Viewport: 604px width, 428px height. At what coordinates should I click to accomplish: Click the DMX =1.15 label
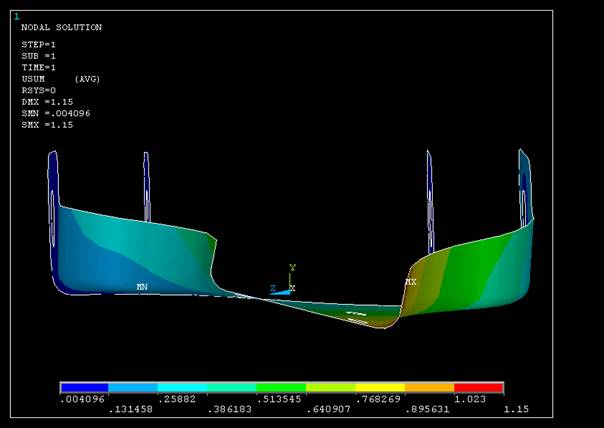47,102
